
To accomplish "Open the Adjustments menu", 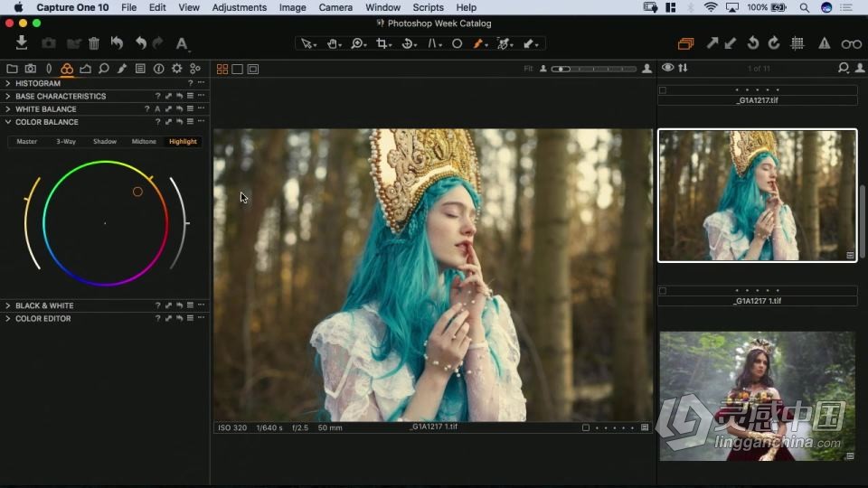I will pos(239,8).
